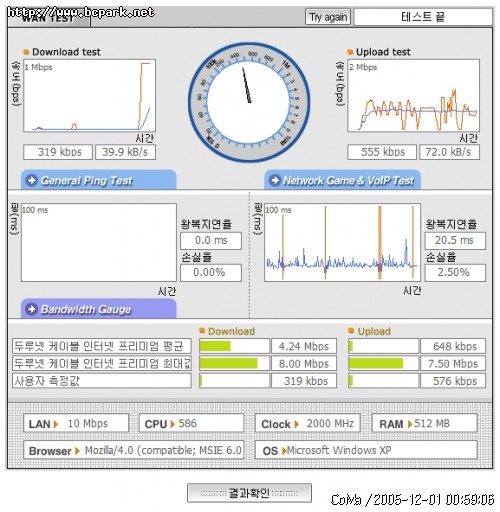Click the orange bullet beside the Download bandwidth column
This screenshot has height=512, width=500.
pos(202,331)
